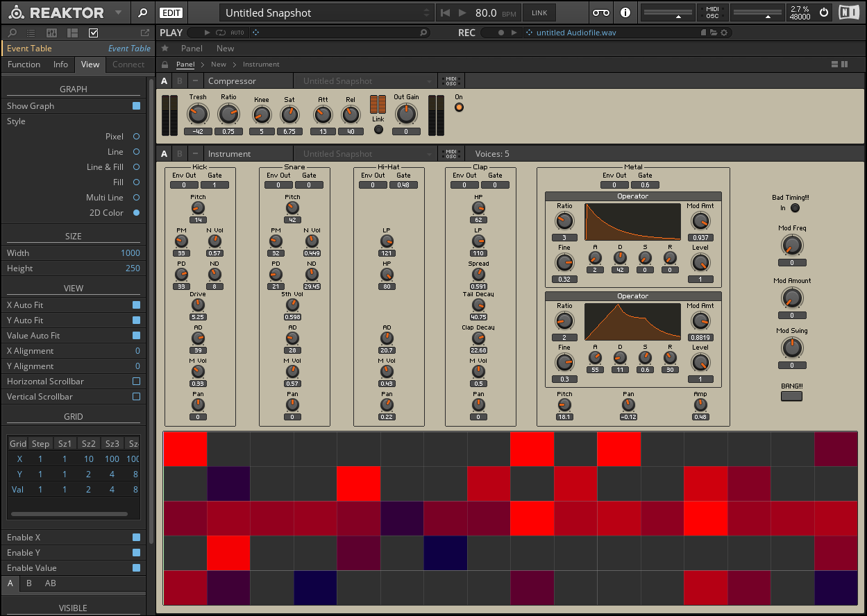The image size is (867, 616).
Task: Toggle the X Auto Fit checkbox
Action: [136, 305]
